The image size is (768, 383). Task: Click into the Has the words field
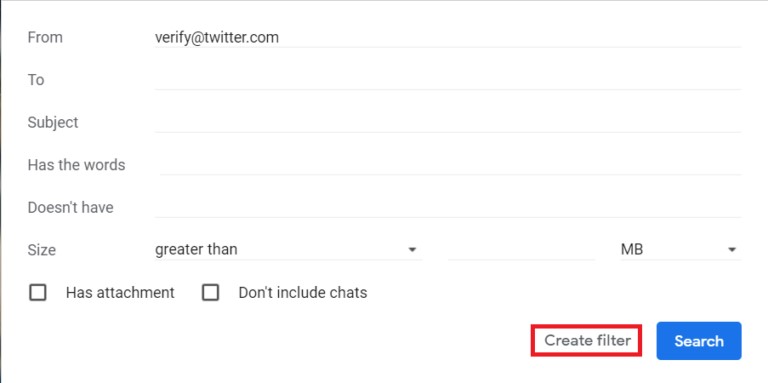pyautogui.click(x=448, y=165)
